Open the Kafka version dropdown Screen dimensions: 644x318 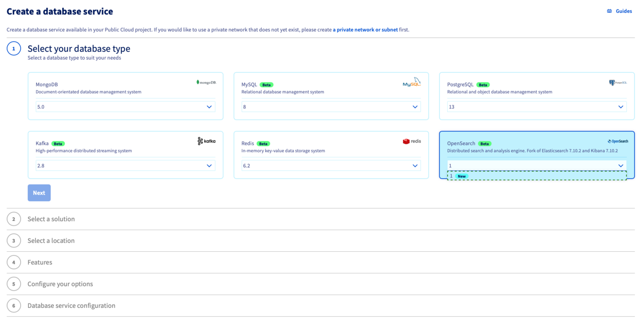click(x=125, y=165)
